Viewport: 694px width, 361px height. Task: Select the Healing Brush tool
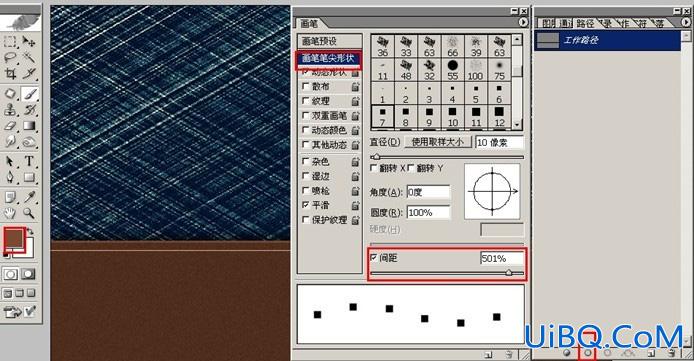(x=10, y=94)
